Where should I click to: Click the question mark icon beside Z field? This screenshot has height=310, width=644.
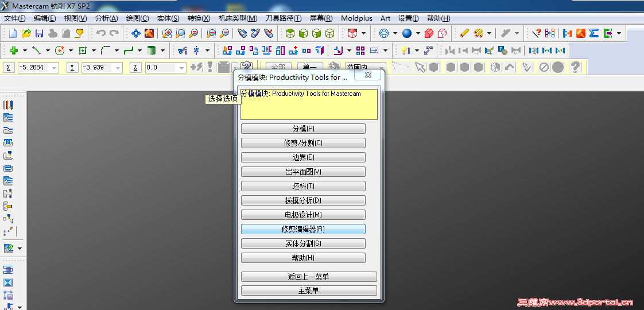pyautogui.click(x=246, y=67)
